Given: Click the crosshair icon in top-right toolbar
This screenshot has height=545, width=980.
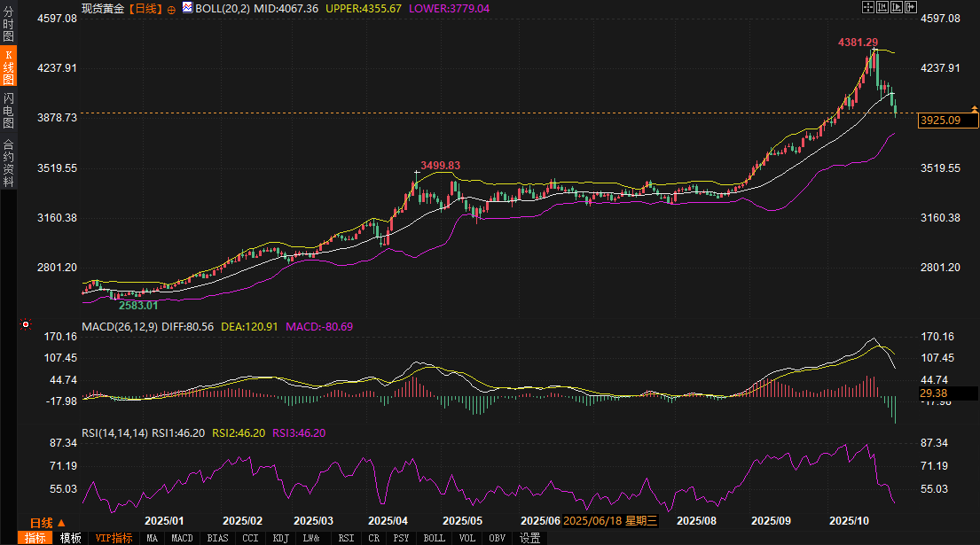Looking at the screenshot, I should click(x=868, y=7).
